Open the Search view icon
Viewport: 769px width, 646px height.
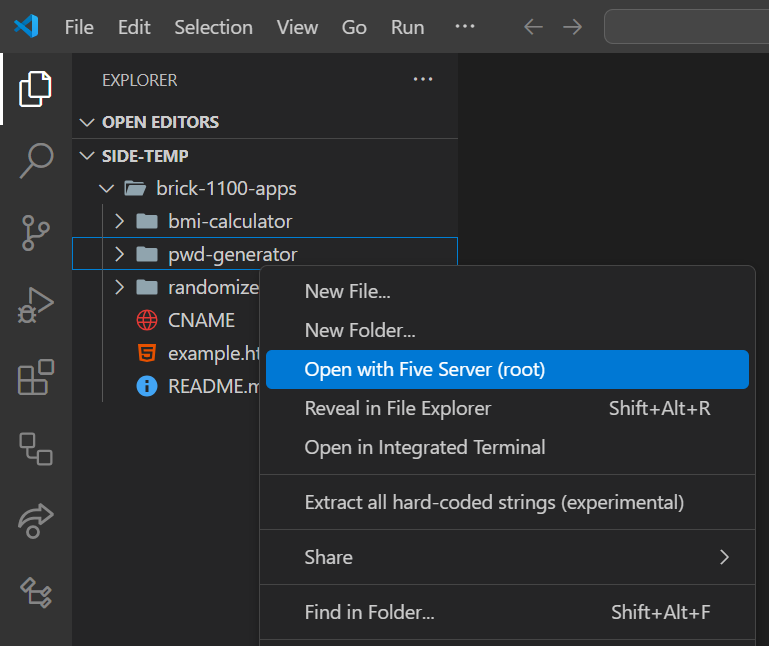pos(36,160)
